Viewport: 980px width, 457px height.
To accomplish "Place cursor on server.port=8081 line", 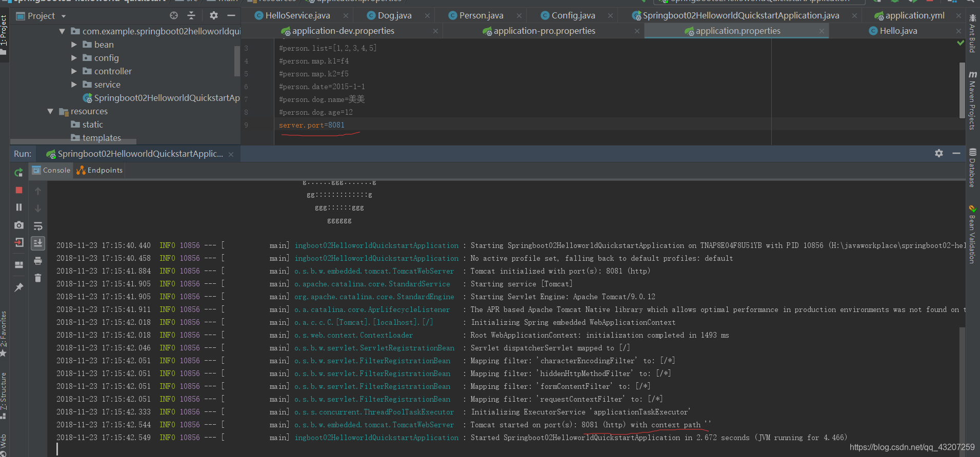I will 311,125.
